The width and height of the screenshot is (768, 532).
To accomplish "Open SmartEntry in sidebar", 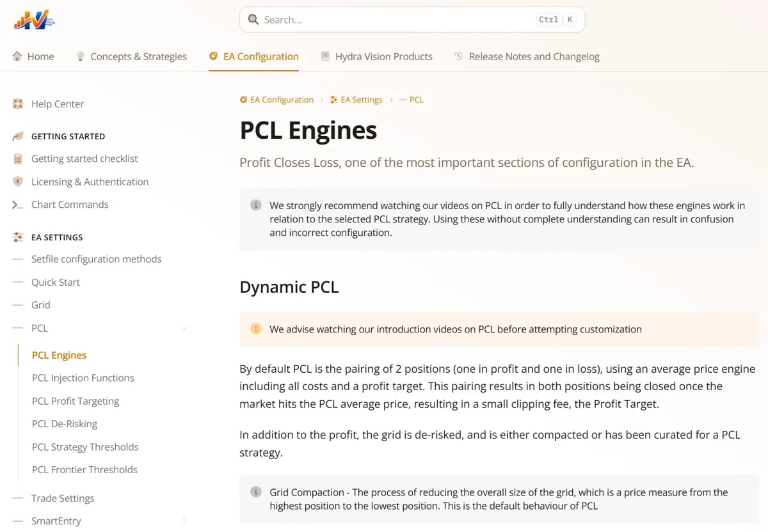I will pos(56,521).
